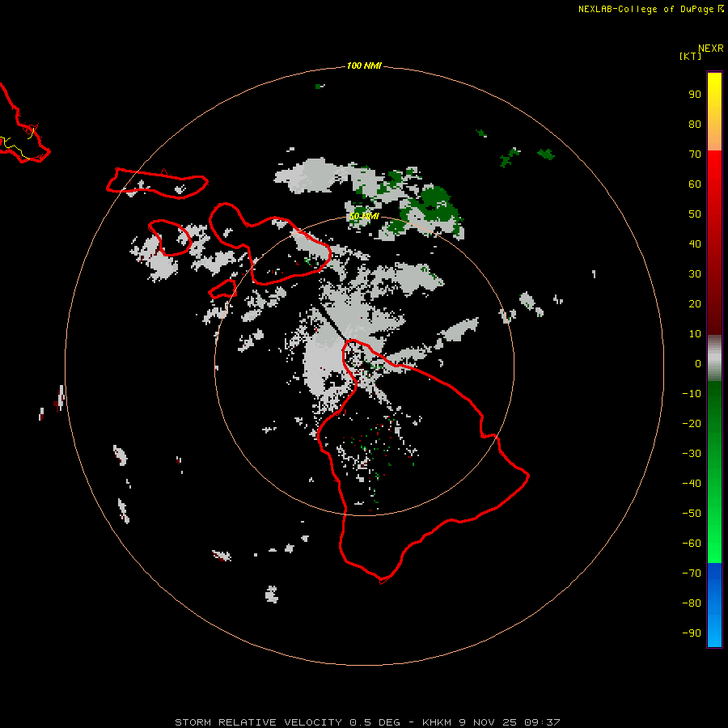
Task: Click the large dark green echo cluster northeast
Action: [x=434, y=205]
